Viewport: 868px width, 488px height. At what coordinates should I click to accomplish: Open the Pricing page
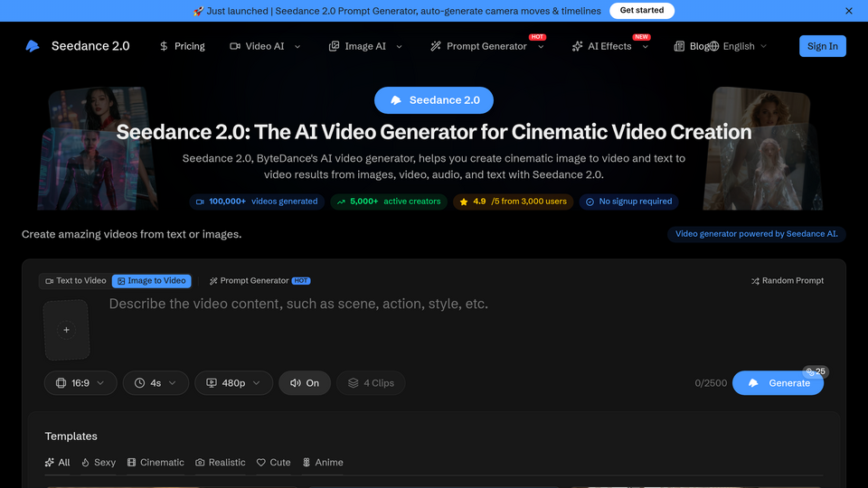[182, 46]
